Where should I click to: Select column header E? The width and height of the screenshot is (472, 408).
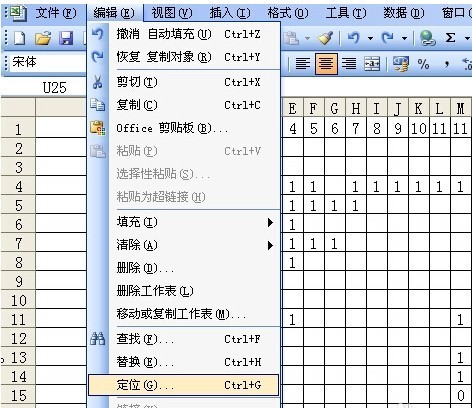(x=293, y=108)
